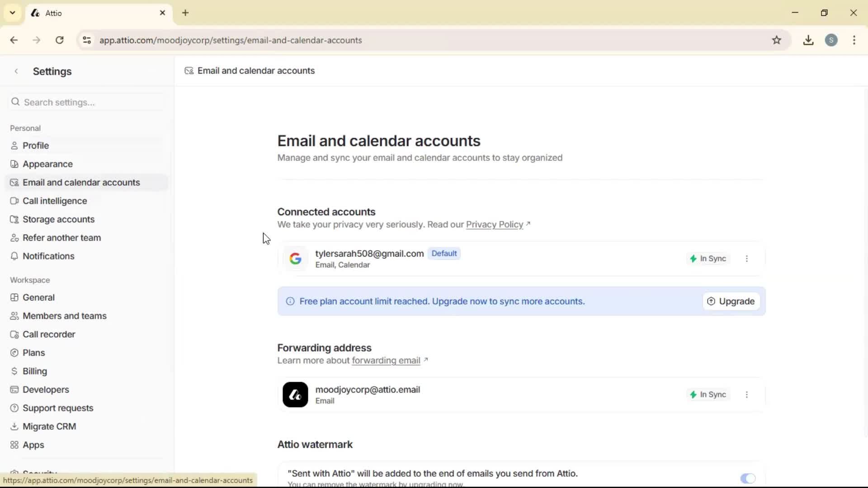Open the Privacy Policy link
Screen dimensions: 868x488
click(495, 225)
